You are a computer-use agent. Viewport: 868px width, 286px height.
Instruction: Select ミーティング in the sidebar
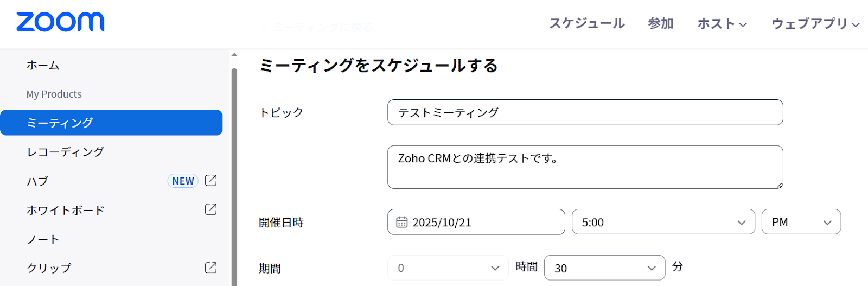point(111,123)
